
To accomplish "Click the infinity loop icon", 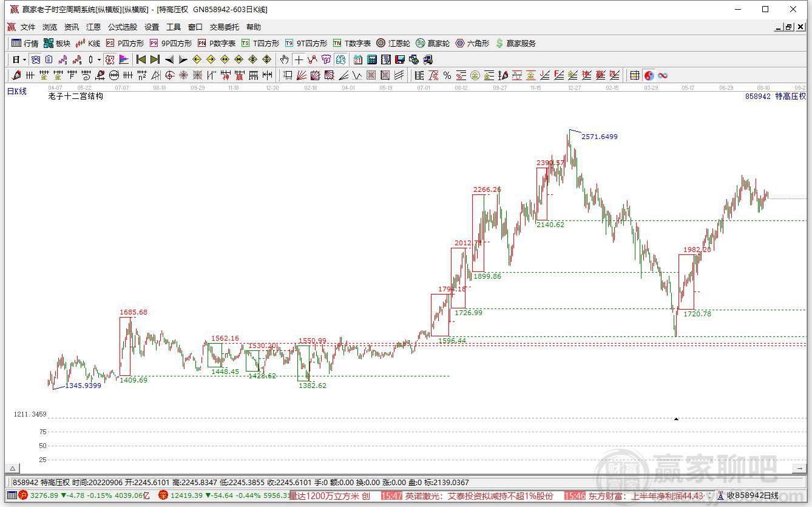I will pos(663,75).
